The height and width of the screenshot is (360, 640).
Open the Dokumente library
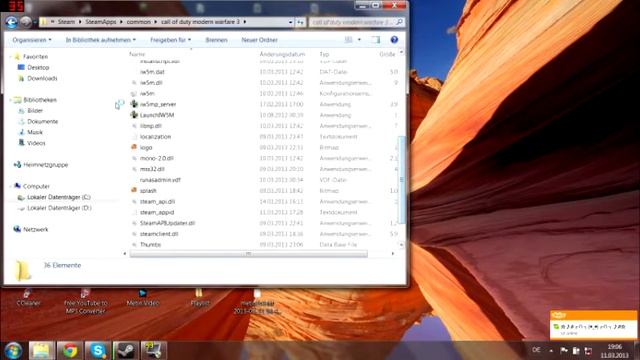pos(42,122)
